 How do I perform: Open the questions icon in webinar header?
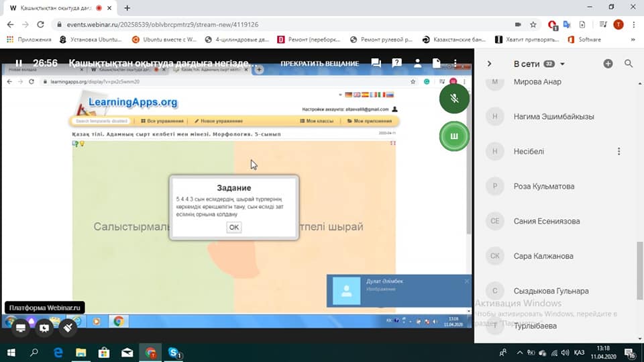(x=396, y=63)
